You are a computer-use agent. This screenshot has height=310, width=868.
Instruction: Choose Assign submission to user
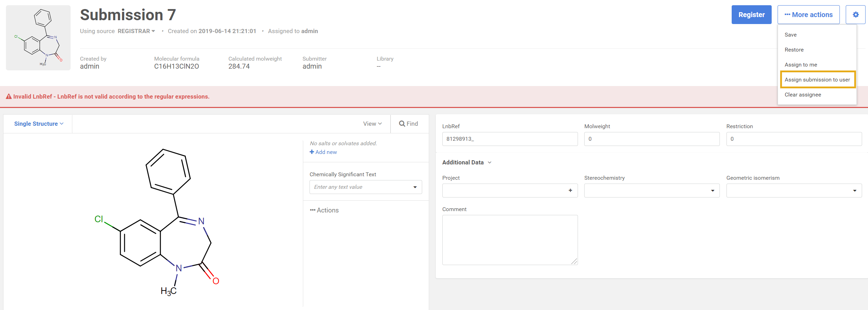817,80
